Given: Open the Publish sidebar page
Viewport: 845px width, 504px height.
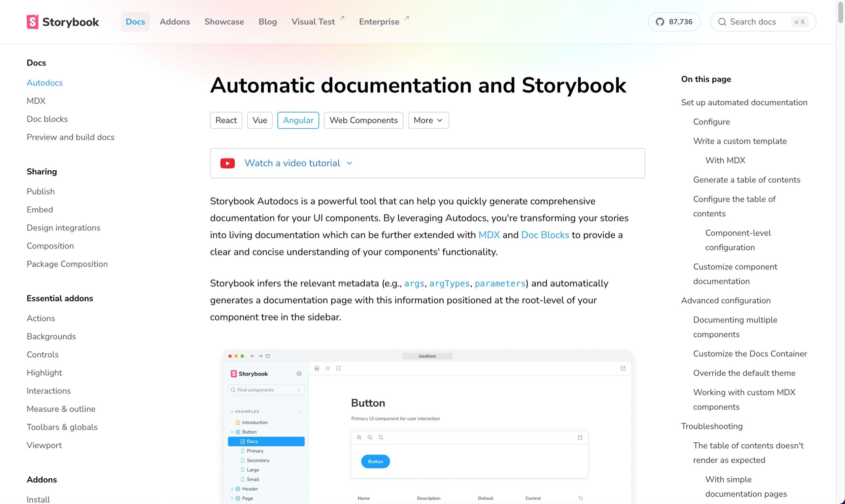Looking at the screenshot, I should 40,191.
